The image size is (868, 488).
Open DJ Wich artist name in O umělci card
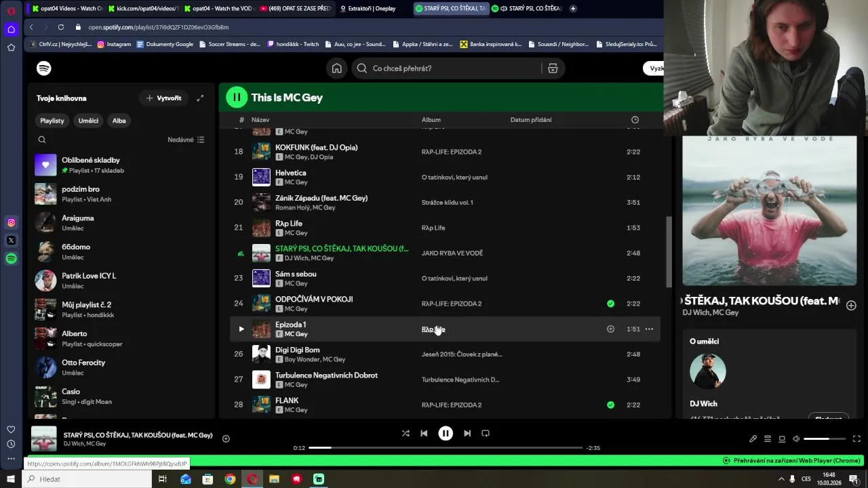pyautogui.click(x=703, y=404)
